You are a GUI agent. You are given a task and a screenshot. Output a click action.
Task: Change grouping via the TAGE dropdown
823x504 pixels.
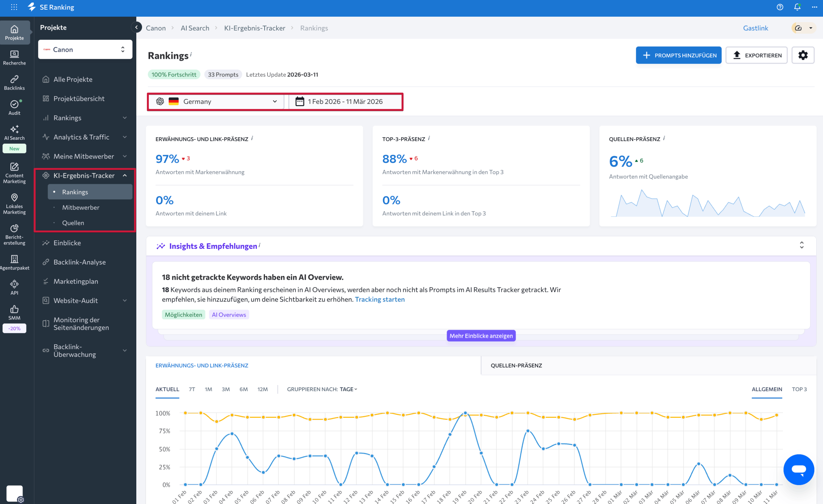(348, 389)
